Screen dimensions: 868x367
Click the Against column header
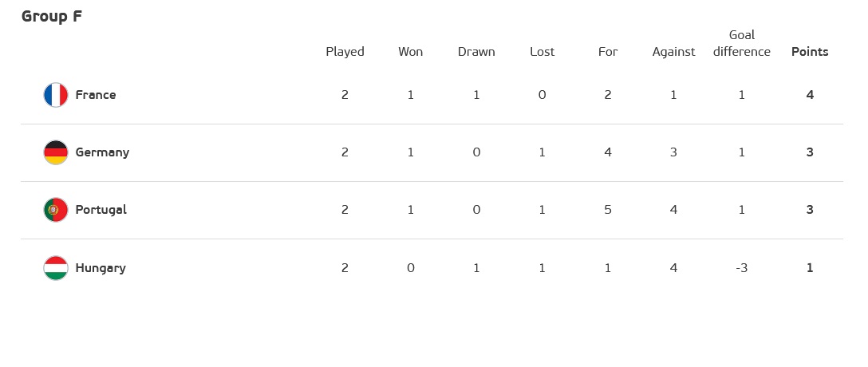pos(673,53)
